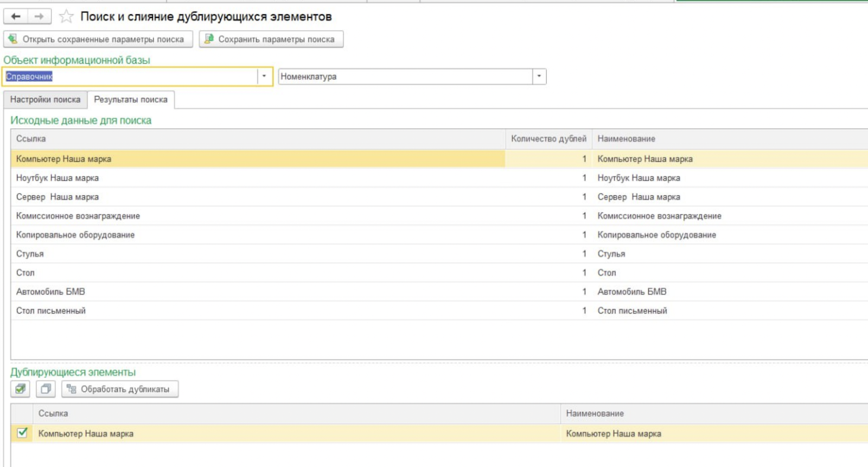This screenshot has height=467, width=868.
Task: Check all duplicates icon button
Action: (21, 389)
